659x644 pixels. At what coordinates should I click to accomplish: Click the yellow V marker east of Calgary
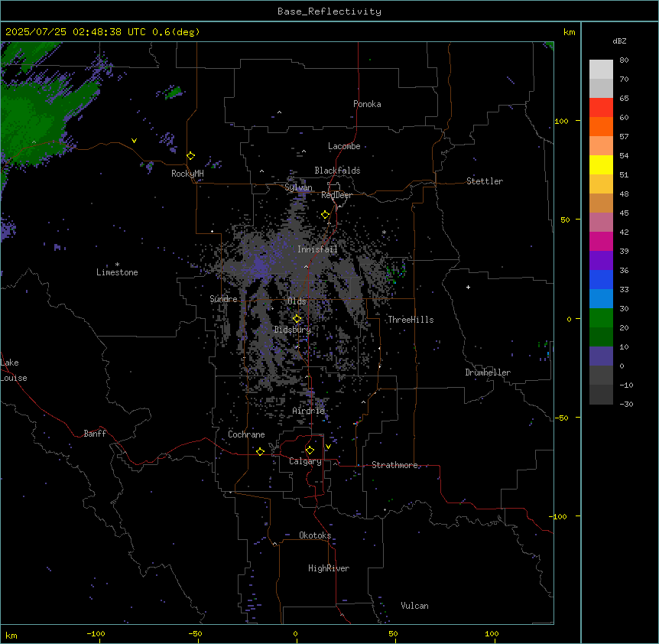point(328,447)
